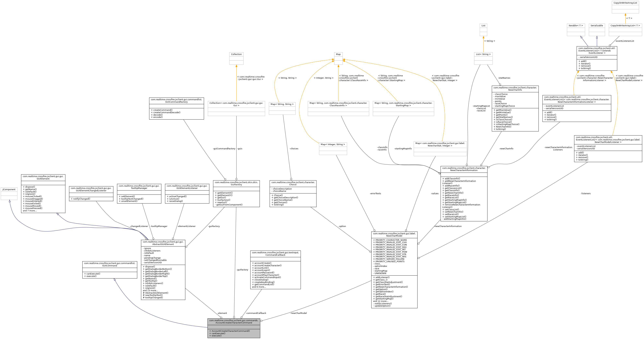This screenshot has width=644, height=339.
Task: Click the GuiFactory class node
Action: click(x=236, y=194)
